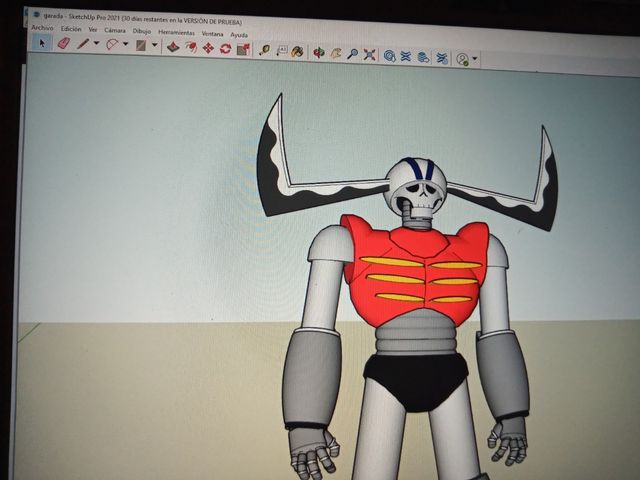Pick the pink Eraser tool
Screen dimensions: 640x480
64,43
